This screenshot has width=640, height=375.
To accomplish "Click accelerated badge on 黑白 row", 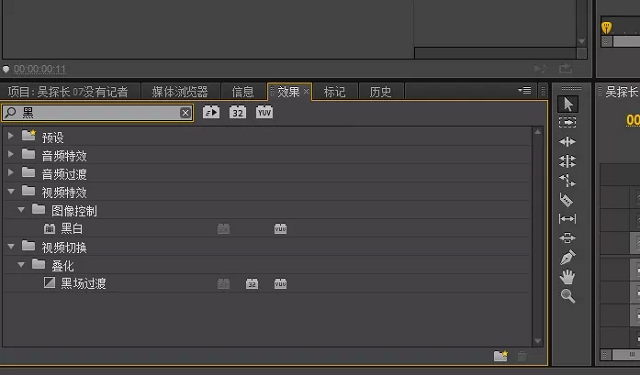I will point(224,229).
